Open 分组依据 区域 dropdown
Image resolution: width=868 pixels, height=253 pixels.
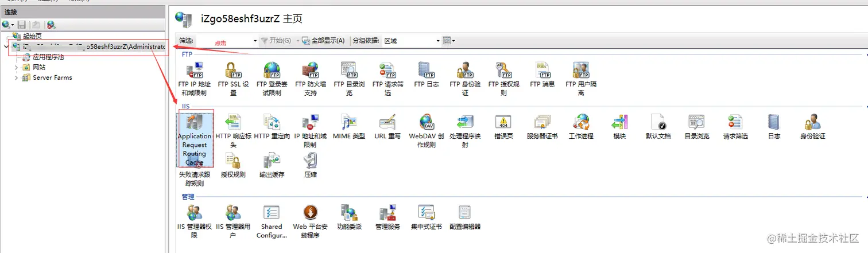pos(411,41)
